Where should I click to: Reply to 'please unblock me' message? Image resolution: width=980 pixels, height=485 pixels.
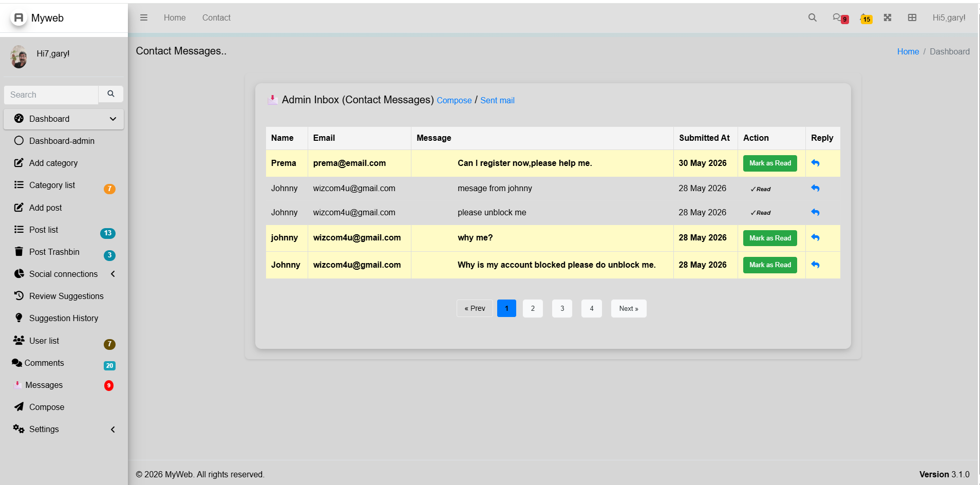coord(815,212)
